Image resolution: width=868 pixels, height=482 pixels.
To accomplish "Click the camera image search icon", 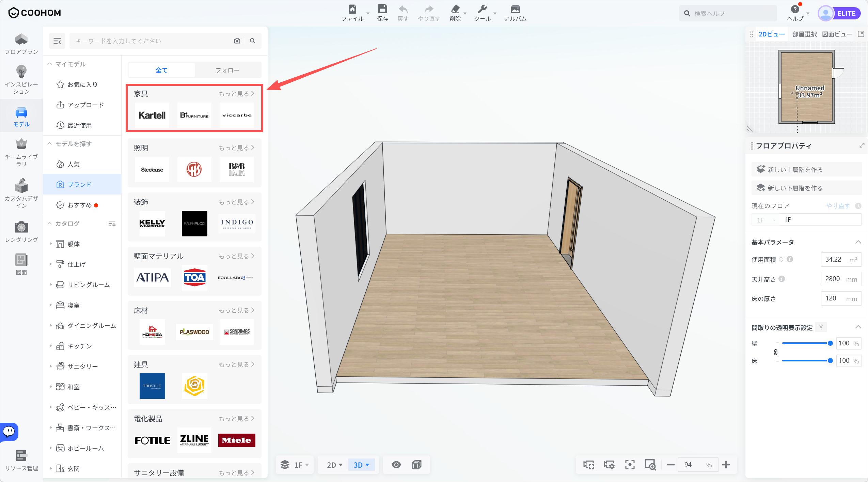I will coord(237,41).
